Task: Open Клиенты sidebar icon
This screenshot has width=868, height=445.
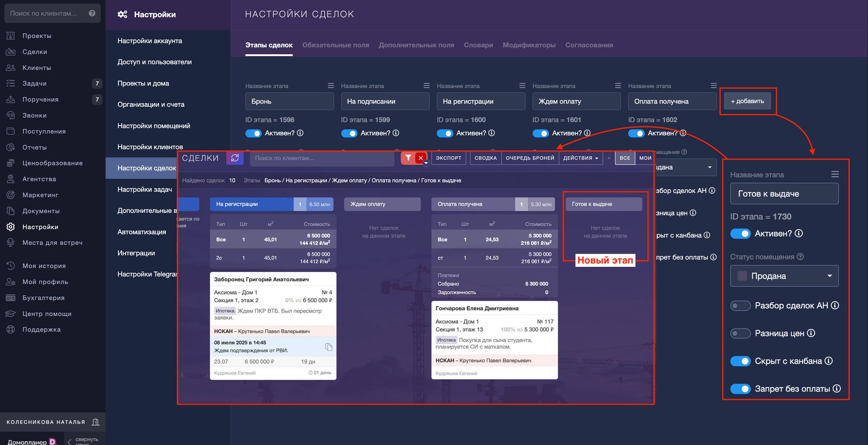Action: pos(11,67)
